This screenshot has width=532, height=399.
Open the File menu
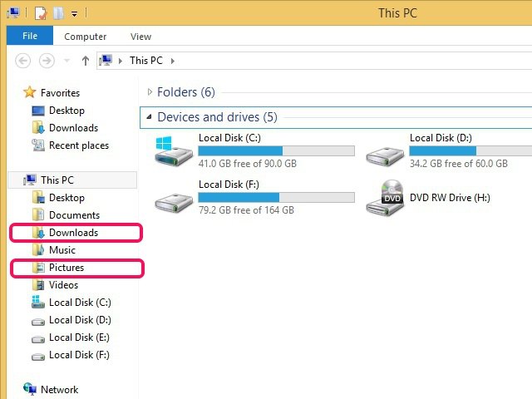point(30,36)
